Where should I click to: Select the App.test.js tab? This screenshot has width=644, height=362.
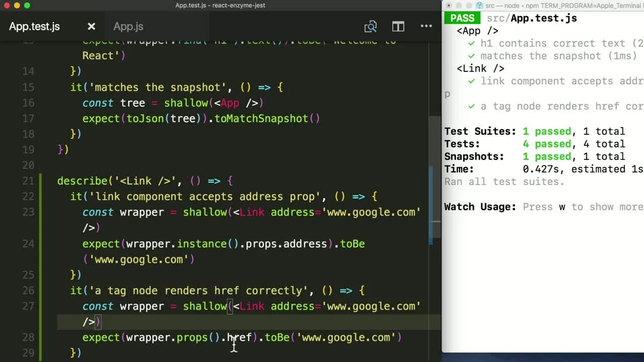pyautogui.click(x=34, y=26)
